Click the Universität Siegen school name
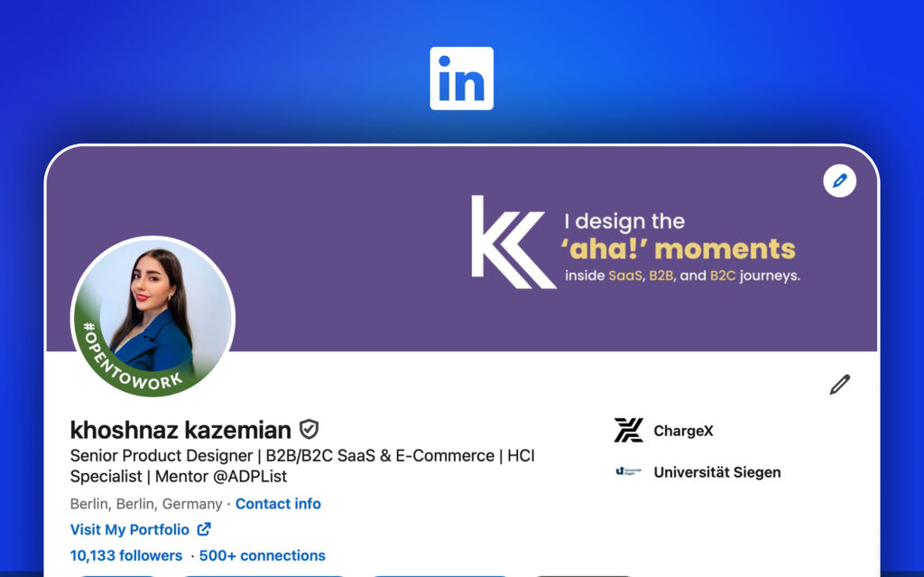924x577 pixels. 716,471
